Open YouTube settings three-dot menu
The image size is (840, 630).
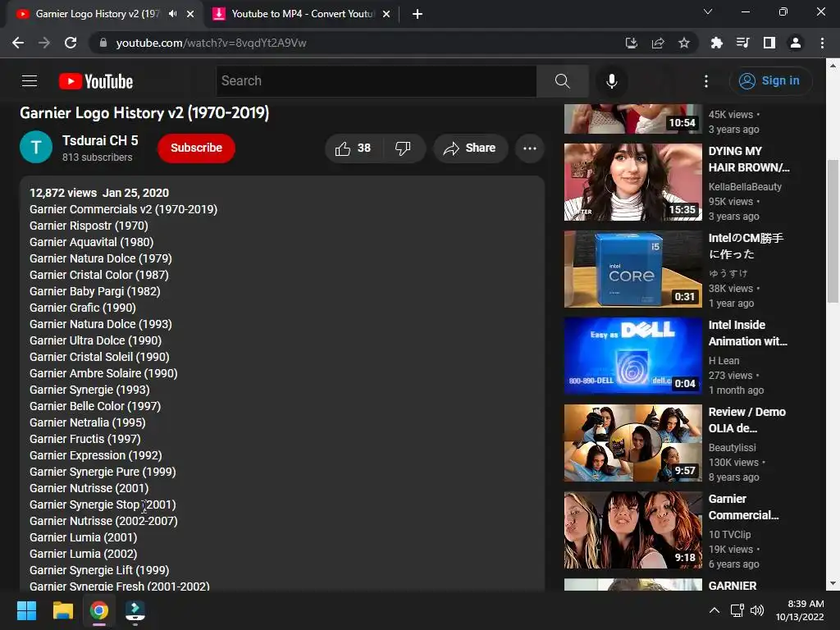tap(706, 81)
